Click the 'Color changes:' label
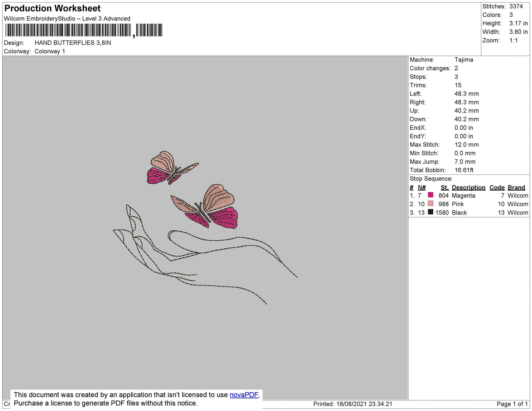 point(430,68)
